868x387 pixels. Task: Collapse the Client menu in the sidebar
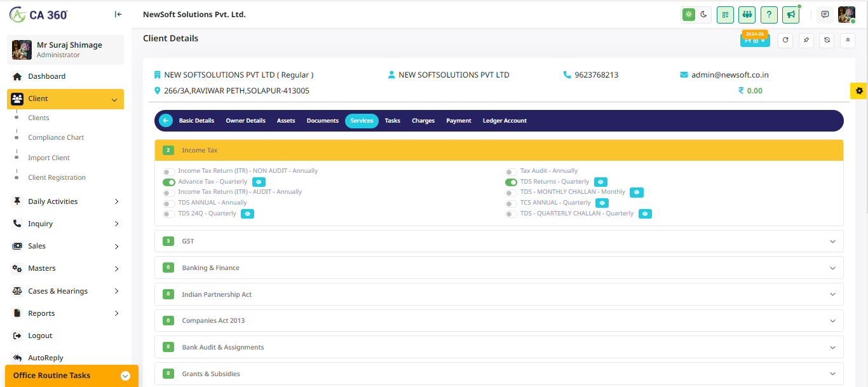(x=65, y=99)
